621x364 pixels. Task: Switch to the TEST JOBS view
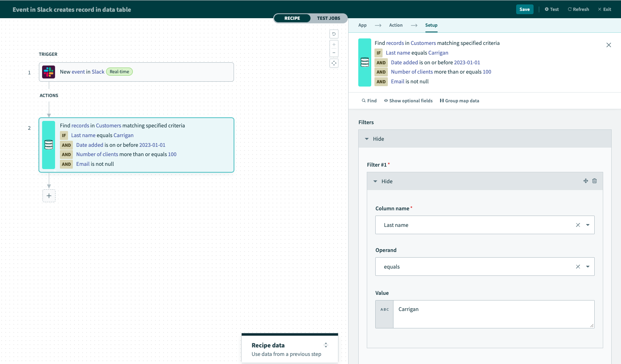(328, 18)
